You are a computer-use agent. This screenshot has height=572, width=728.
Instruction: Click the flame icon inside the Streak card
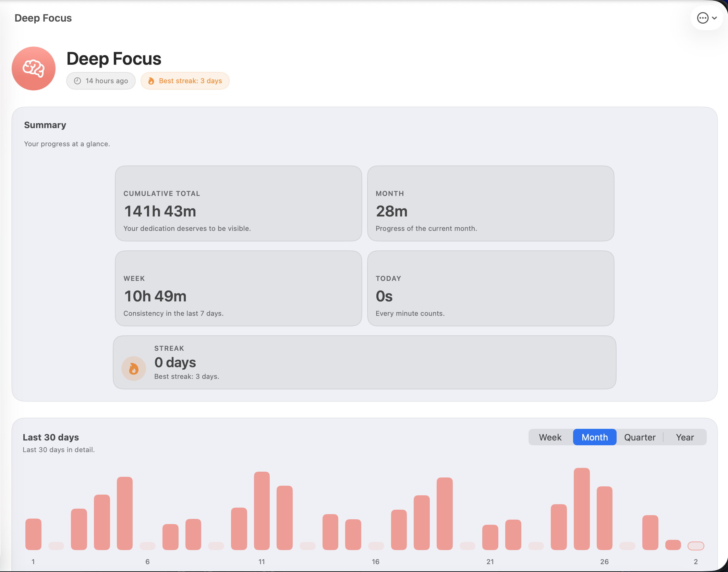point(134,369)
